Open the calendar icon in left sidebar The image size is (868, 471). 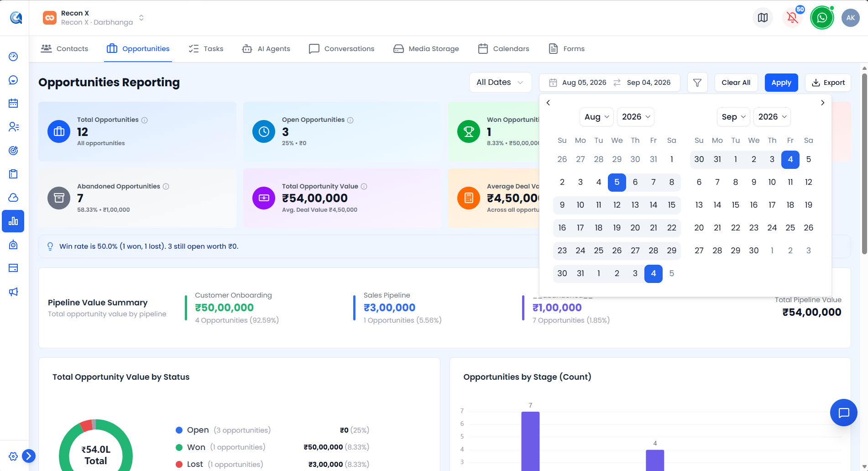[x=13, y=104]
